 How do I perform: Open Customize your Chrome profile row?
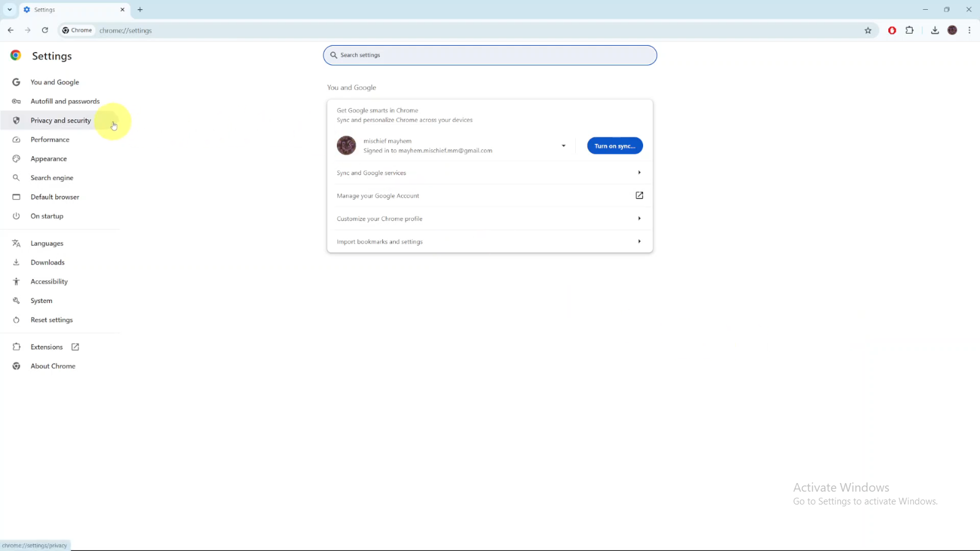[490, 219]
